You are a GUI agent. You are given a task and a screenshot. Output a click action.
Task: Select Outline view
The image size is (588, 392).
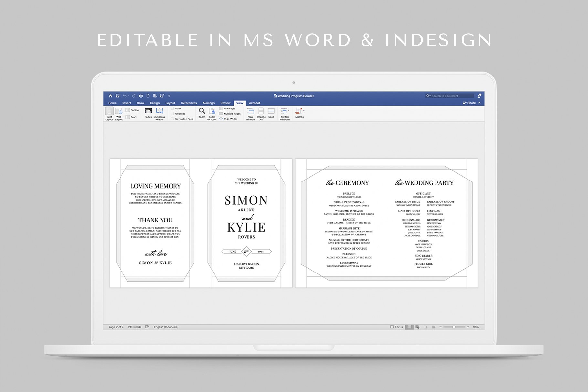pyautogui.click(x=132, y=110)
